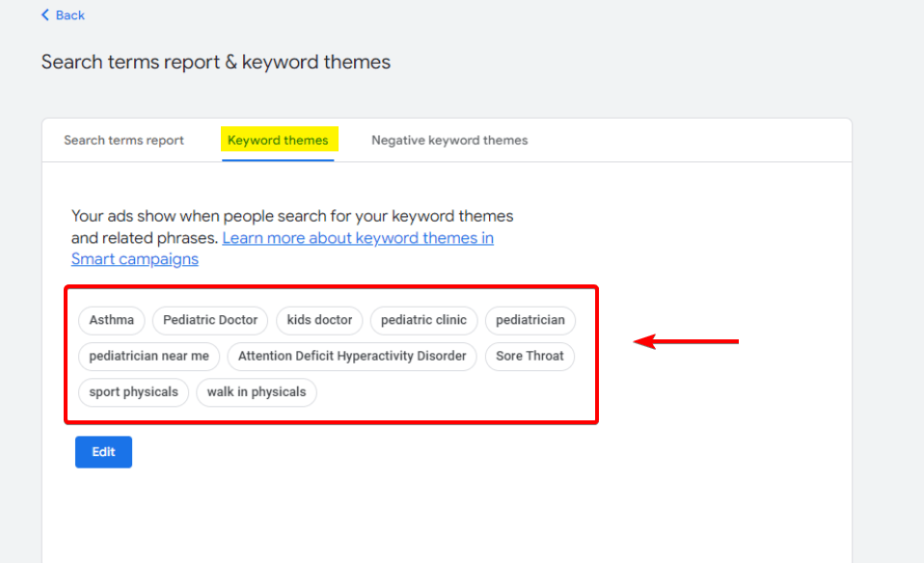The image size is (924, 563).
Task: Select the sport physicals chip
Action: [133, 392]
